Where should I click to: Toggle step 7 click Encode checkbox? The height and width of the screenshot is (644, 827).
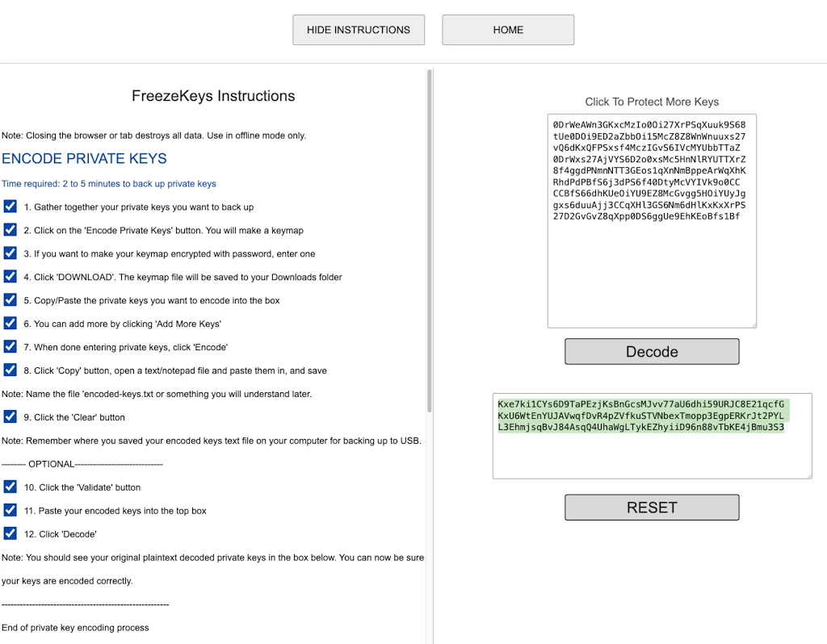[10, 347]
